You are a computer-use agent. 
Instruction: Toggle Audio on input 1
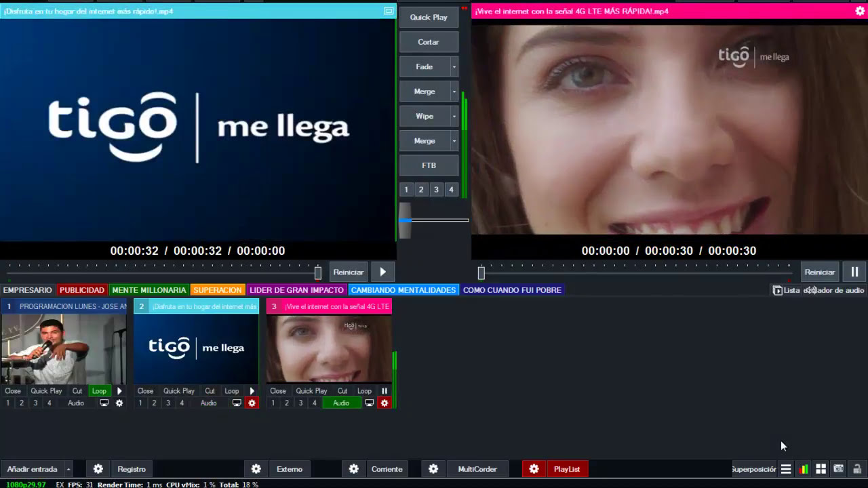[x=76, y=403]
